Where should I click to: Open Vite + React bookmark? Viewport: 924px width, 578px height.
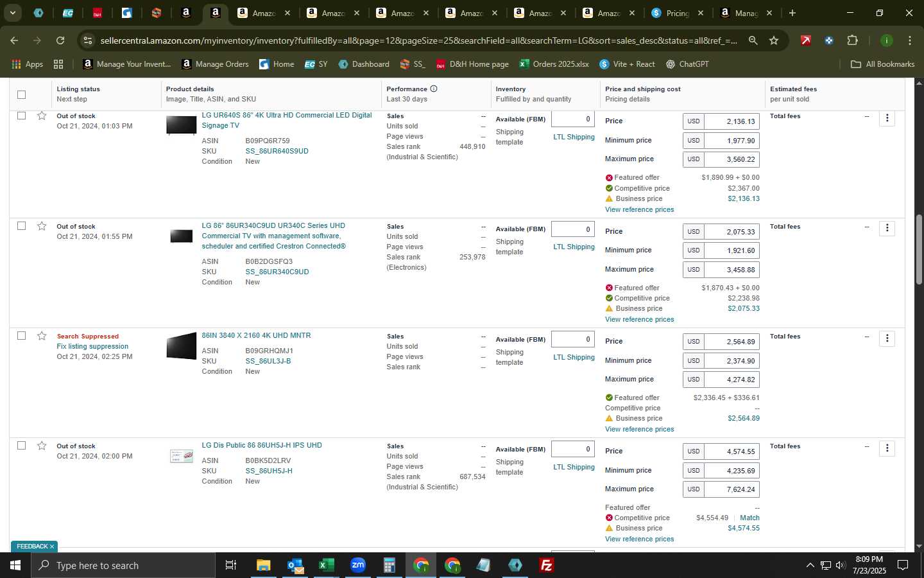[627, 64]
